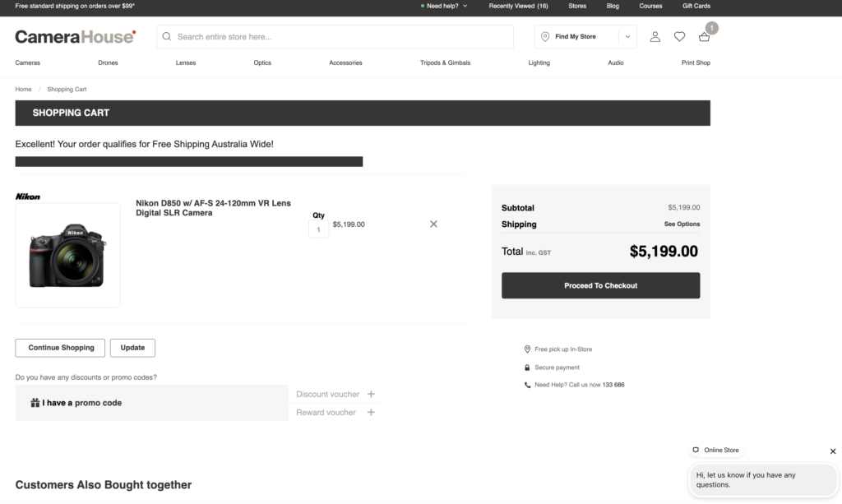Remove Nikon D850 from cart
The height and width of the screenshot is (504, 842).
433,224
